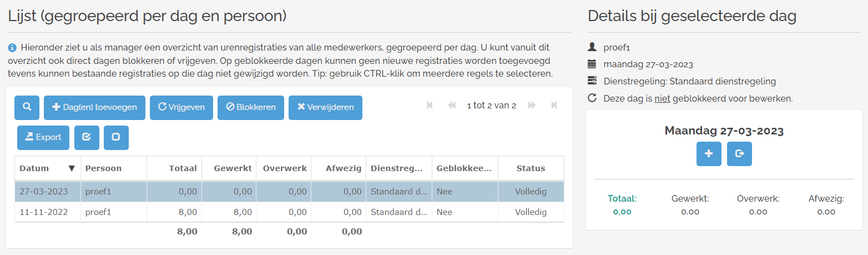Image resolution: width=868 pixels, height=255 pixels.
Task: Sort by the Status column header
Action: [531, 168]
